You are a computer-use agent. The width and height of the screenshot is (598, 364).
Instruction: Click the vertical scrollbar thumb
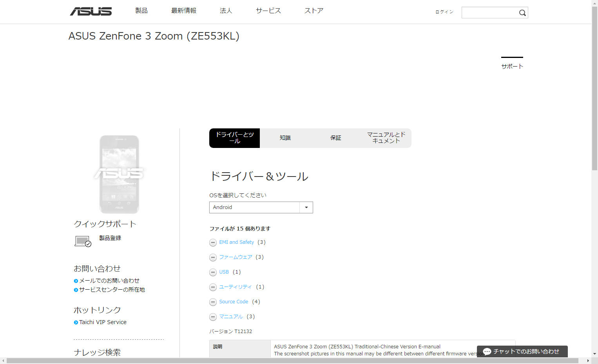594,88
